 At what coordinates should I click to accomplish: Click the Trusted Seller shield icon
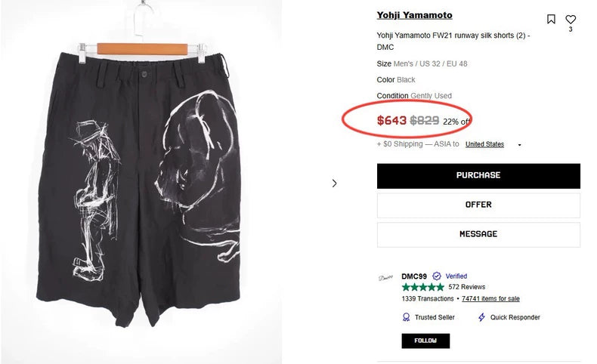pyautogui.click(x=407, y=317)
